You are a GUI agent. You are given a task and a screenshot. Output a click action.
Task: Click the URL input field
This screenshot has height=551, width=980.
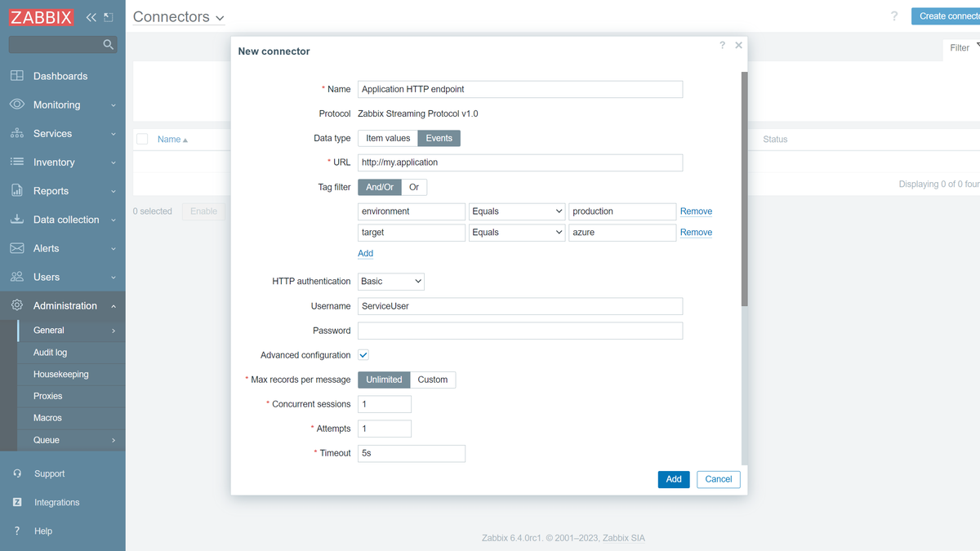pos(520,162)
